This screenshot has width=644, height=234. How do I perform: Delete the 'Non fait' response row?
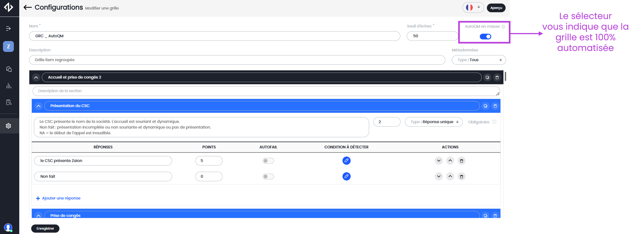tap(462, 177)
